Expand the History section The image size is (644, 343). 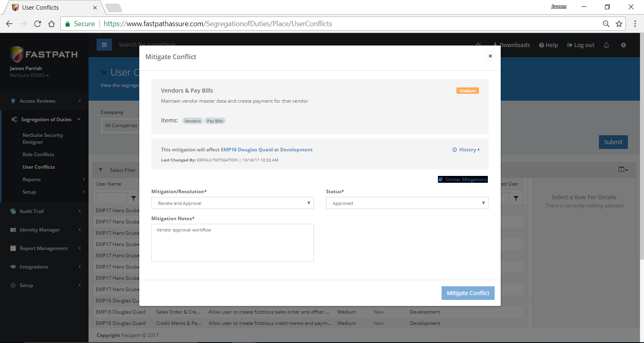pos(466,150)
